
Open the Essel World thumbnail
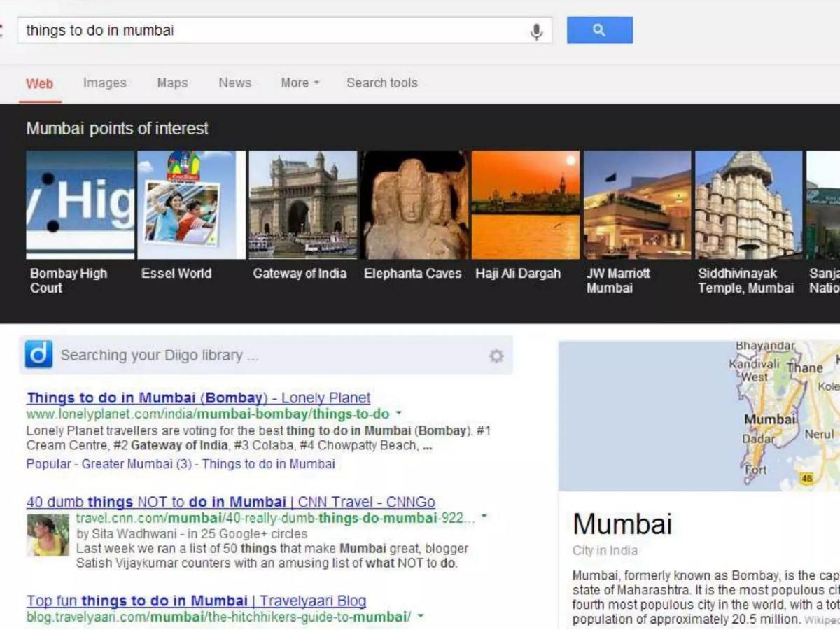(192, 205)
